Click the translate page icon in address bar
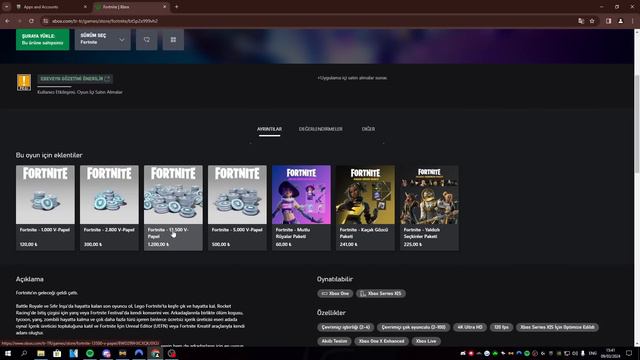 click(x=581, y=21)
